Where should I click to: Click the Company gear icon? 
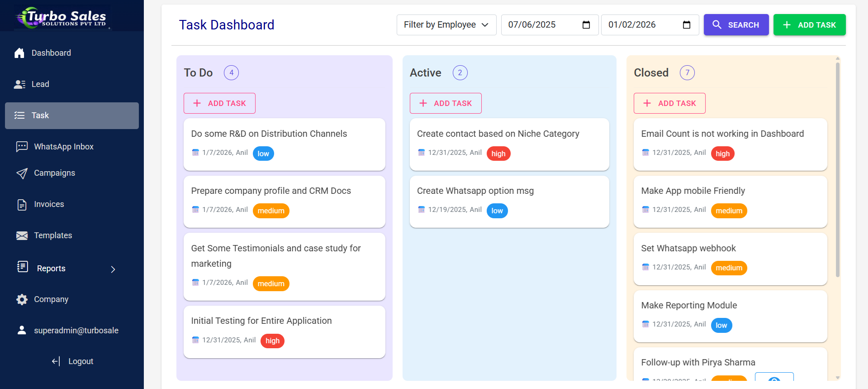pyautogui.click(x=22, y=299)
